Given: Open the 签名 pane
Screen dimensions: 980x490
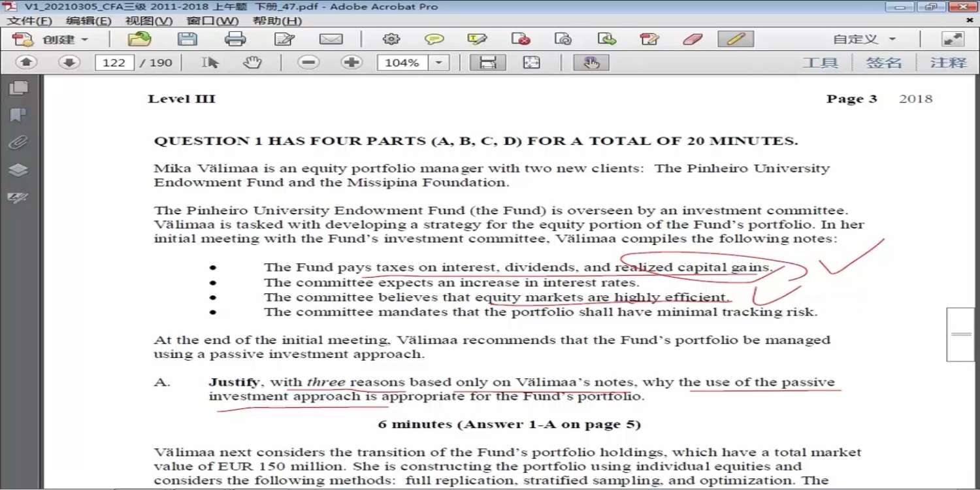Looking at the screenshot, I should pyautogui.click(x=884, y=63).
